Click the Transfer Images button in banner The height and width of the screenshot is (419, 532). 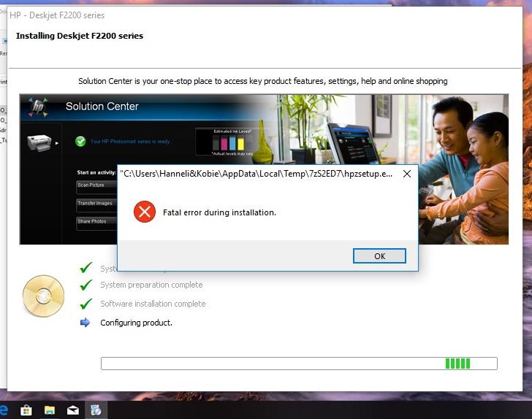96,205
